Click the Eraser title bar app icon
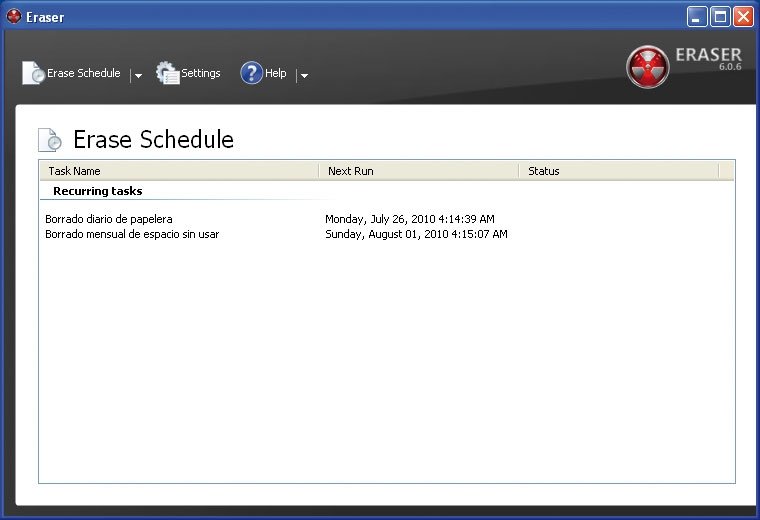 pyautogui.click(x=14, y=16)
